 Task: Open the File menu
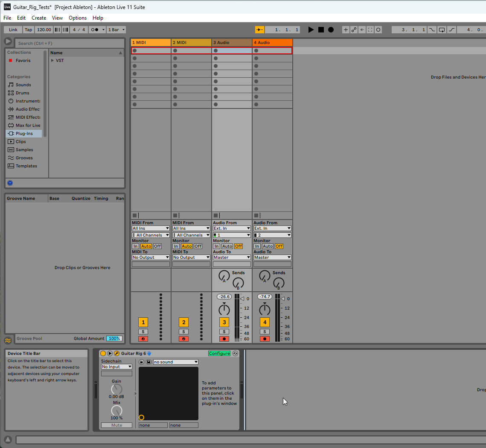tap(7, 18)
